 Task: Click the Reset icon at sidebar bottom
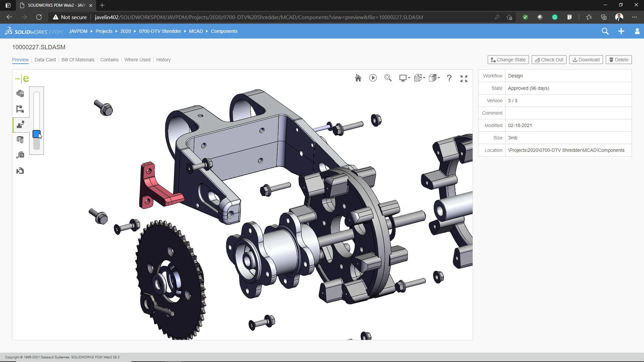coord(20,171)
